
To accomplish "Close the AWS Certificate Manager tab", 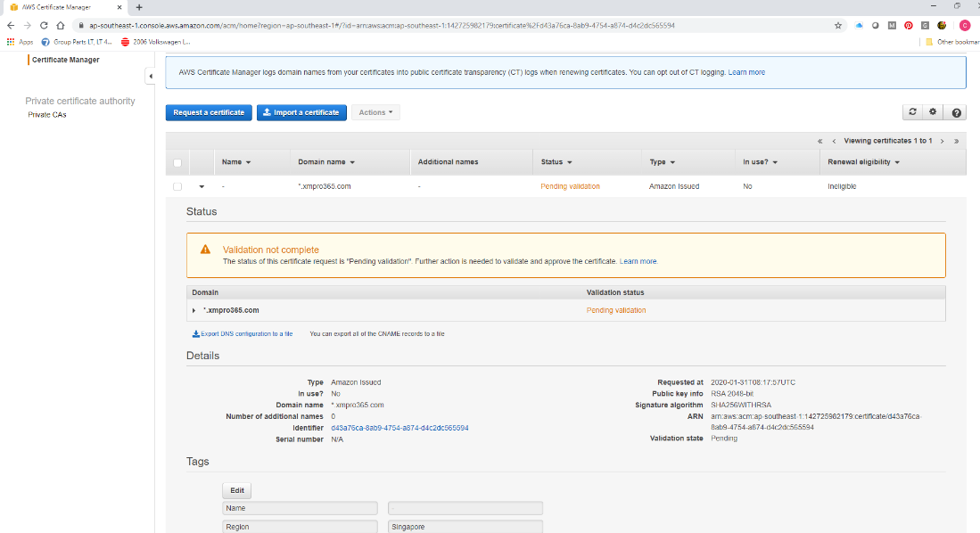I will (x=119, y=7).
